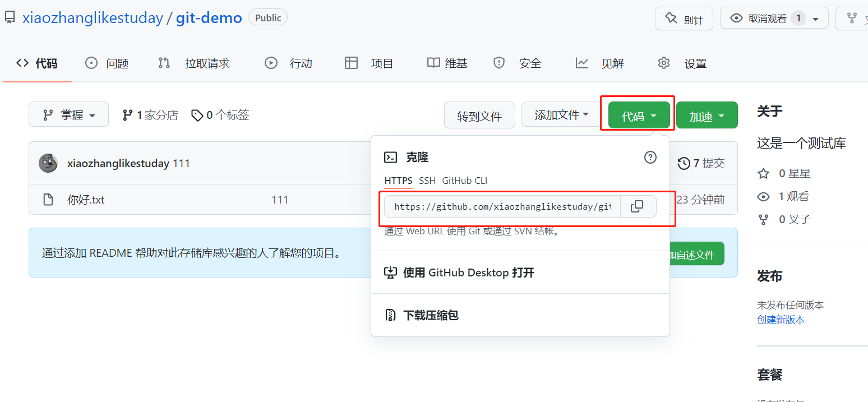The height and width of the screenshot is (402, 868).
Task: Open the 设置 settings tab
Action: click(x=682, y=63)
